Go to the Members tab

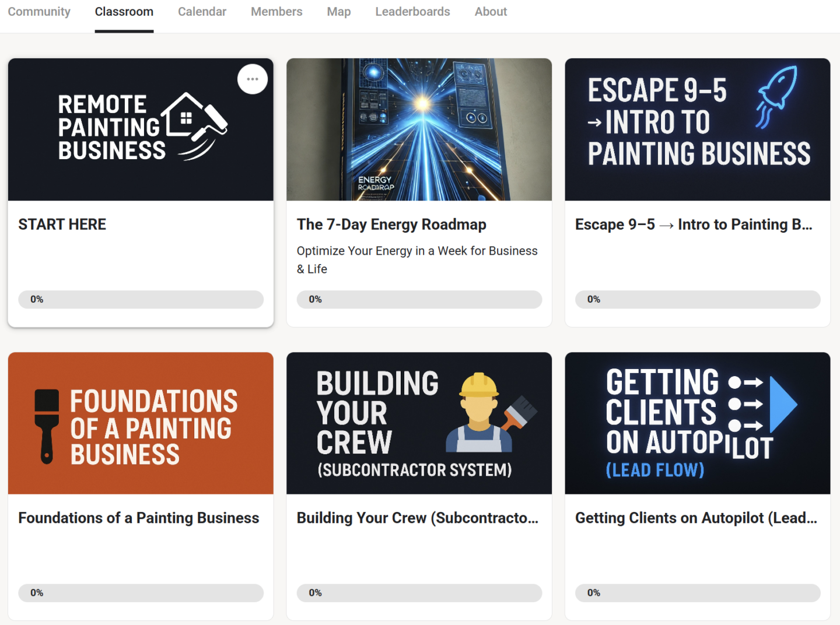pos(276,12)
